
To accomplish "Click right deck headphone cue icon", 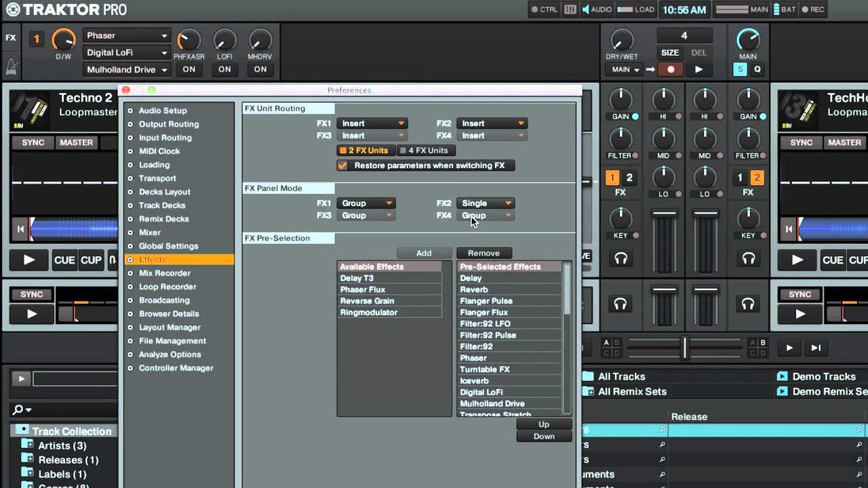I will point(748,258).
